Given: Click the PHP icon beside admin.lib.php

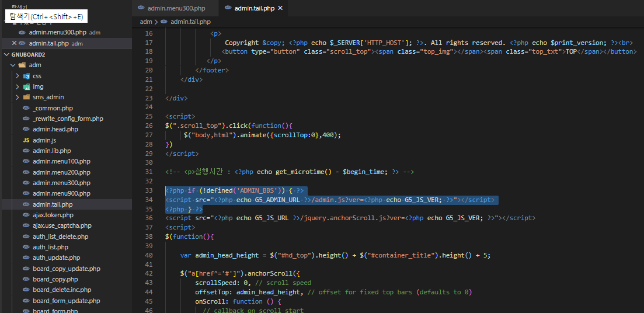Looking at the screenshot, I should point(26,151).
